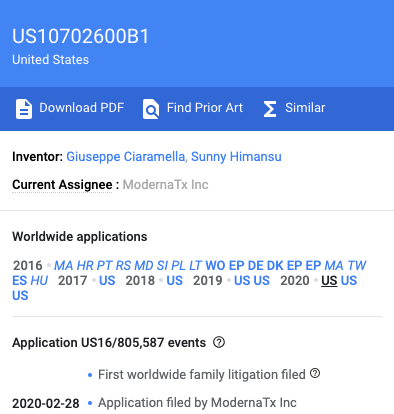Screen dimensions: 394x414
Task: Open the MA link just before TW
Action: click(334, 266)
